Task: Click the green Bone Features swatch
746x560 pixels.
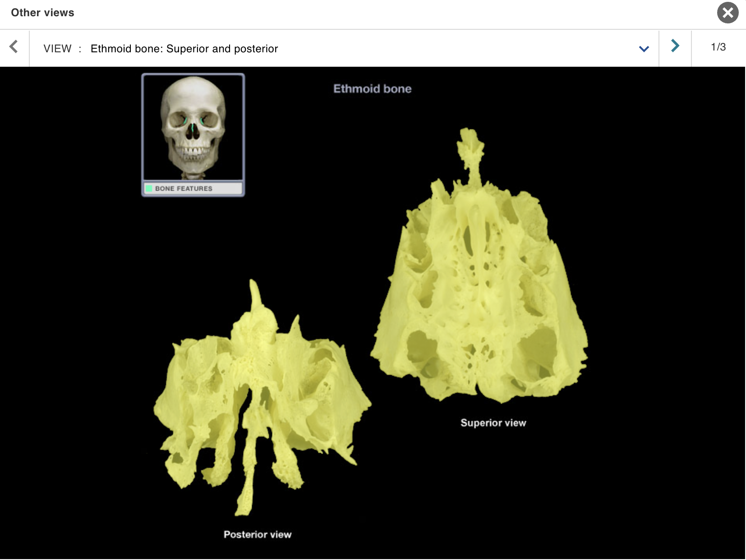Action: 149,189
